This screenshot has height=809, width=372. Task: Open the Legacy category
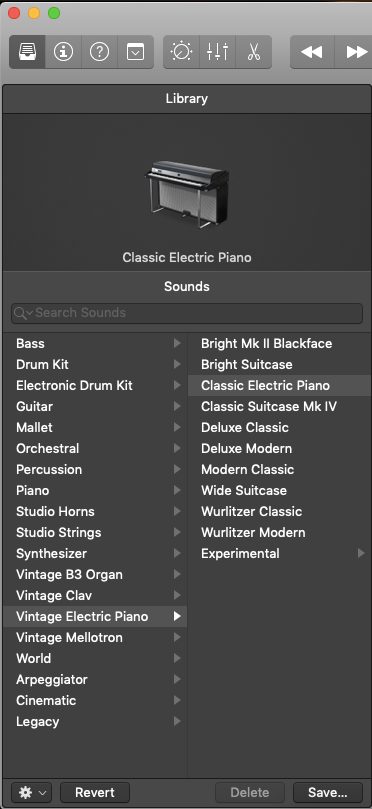[95, 721]
